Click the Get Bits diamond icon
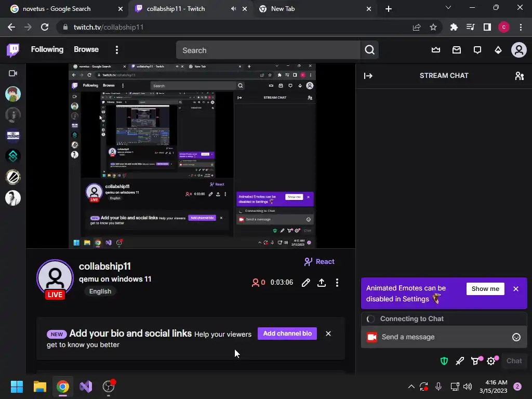The image size is (532, 399). (498, 50)
